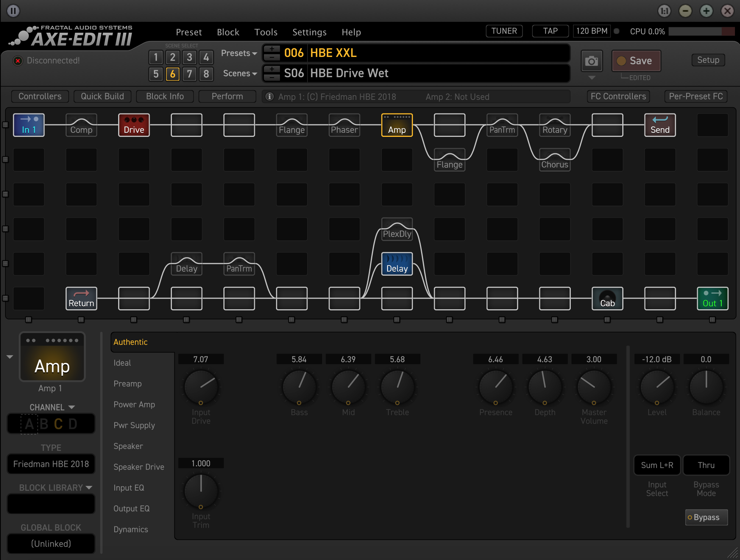Screen dimensions: 740x560
Task: Select the PanTrm block in fifth row
Action: click(239, 264)
